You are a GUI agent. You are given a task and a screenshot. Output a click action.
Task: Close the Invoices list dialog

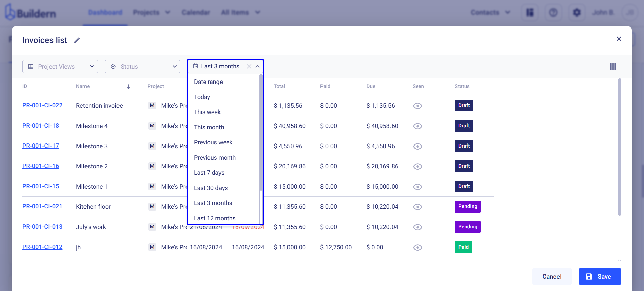click(619, 39)
